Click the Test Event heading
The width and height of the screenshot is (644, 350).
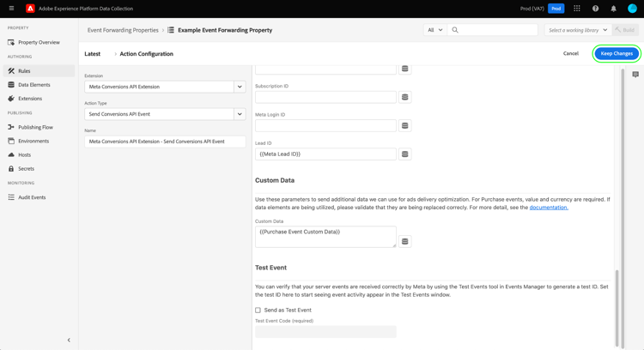(270, 268)
